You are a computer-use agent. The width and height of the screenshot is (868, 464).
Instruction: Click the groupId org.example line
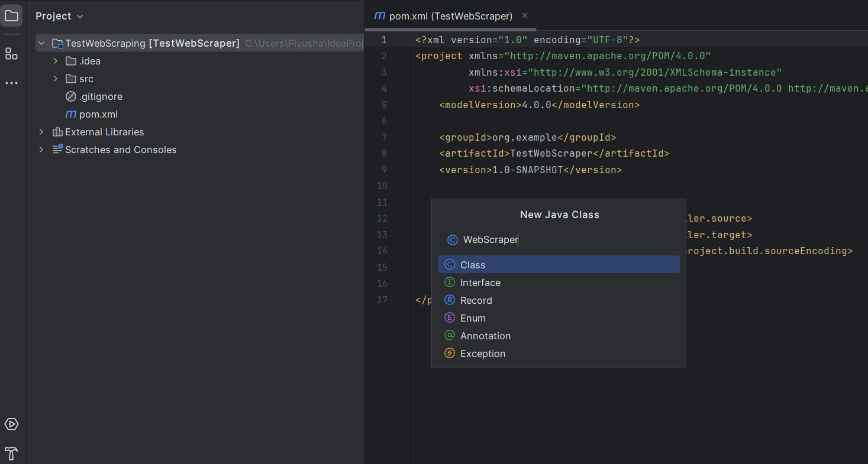pos(527,137)
